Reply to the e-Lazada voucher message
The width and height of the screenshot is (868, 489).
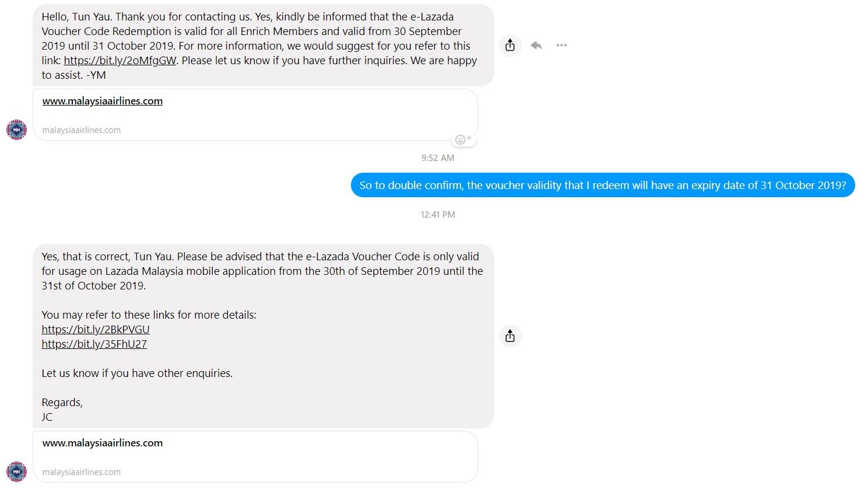[536, 45]
